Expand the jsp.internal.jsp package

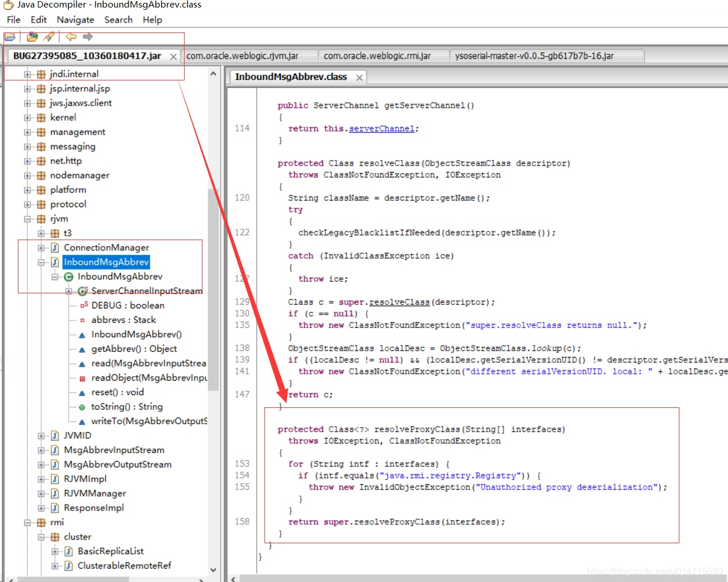[x=27, y=89]
